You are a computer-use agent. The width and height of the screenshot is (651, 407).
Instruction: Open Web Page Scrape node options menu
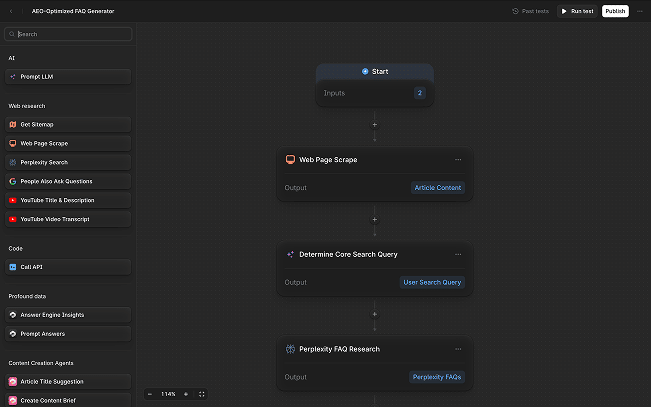click(x=458, y=160)
